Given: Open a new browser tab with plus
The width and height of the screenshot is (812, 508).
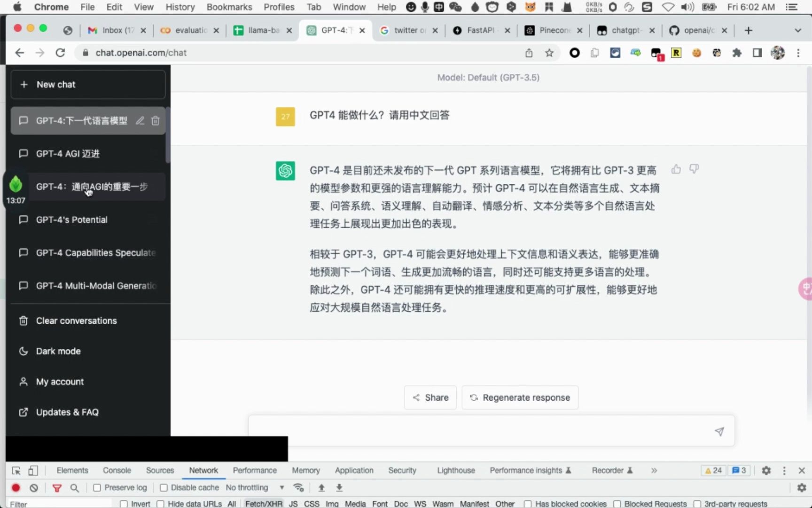Looking at the screenshot, I should point(749,31).
